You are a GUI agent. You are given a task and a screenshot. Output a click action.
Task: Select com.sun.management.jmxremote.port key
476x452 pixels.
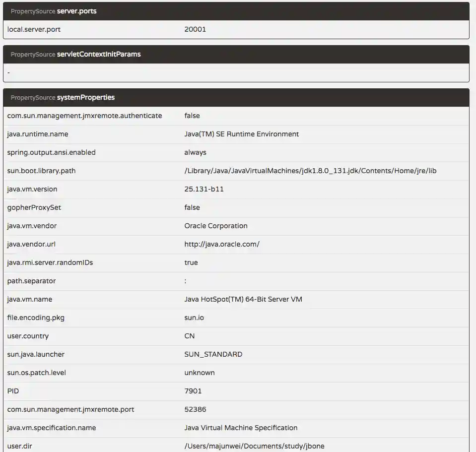pos(71,409)
